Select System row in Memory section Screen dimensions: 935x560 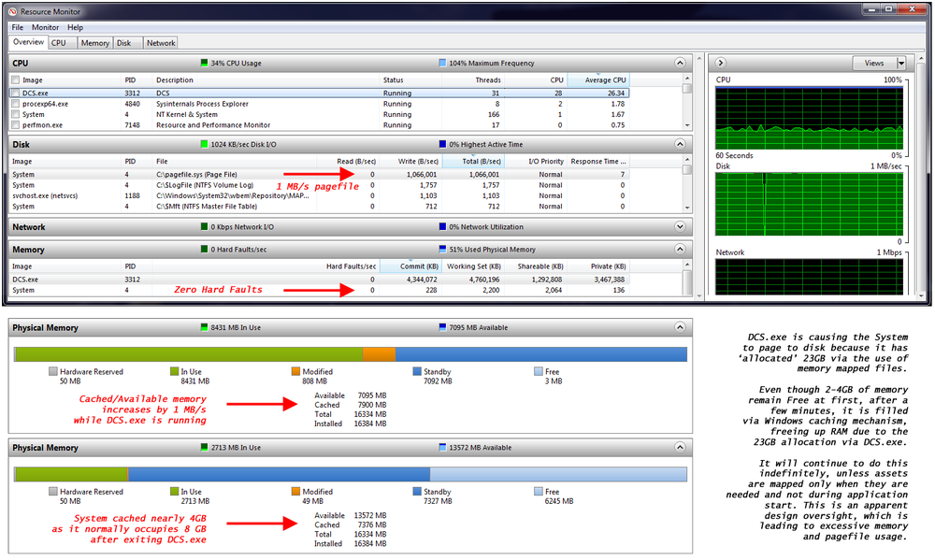(319, 290)
